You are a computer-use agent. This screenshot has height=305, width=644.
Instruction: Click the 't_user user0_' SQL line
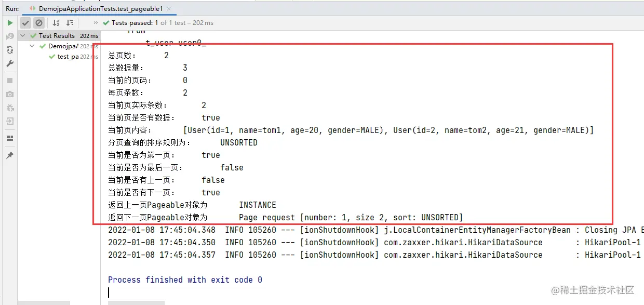coord(176,43)
